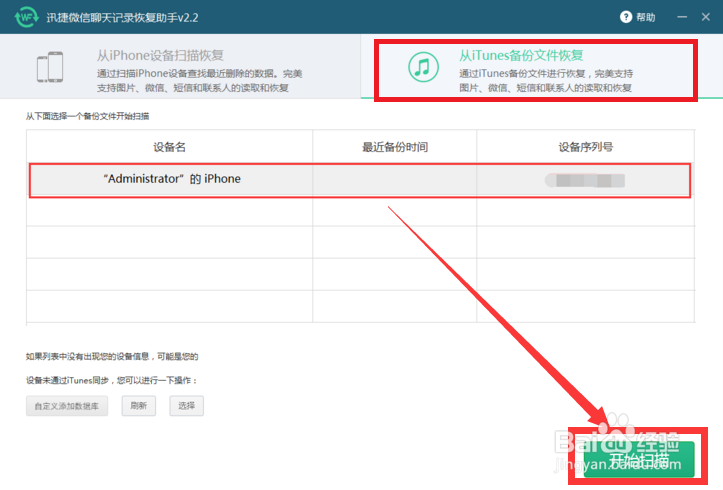Image resolution: width=723 pixels, height=490 pixels.
Task: Click the 选择 button
Action: pos(186,406)
